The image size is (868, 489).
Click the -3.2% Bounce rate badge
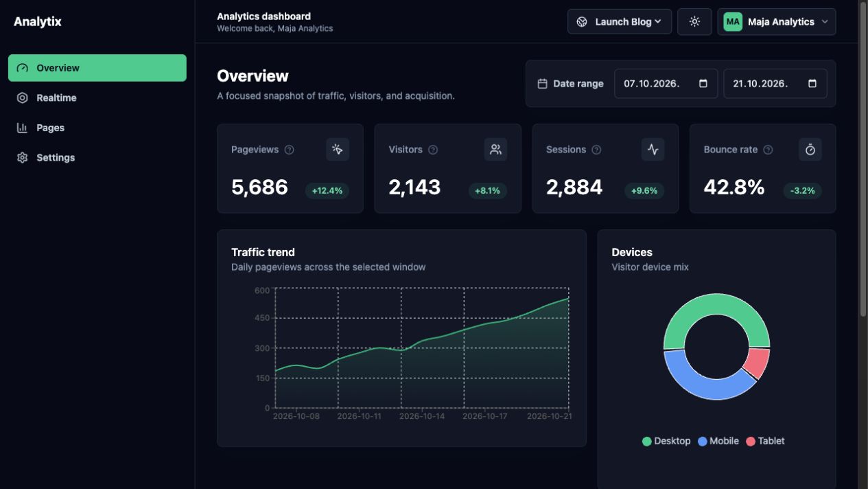[803, 190]
